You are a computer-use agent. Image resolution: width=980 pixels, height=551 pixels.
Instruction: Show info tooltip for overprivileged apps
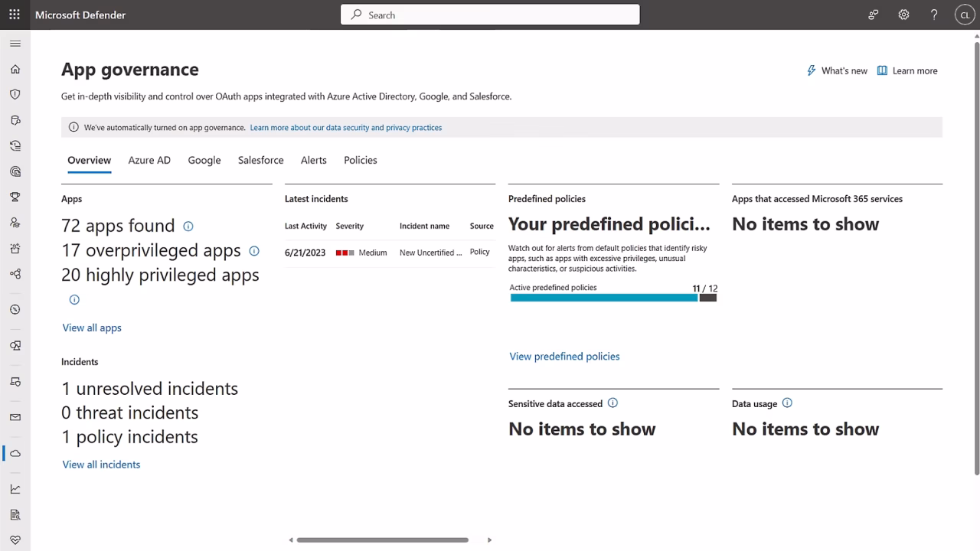pos(254,250)
